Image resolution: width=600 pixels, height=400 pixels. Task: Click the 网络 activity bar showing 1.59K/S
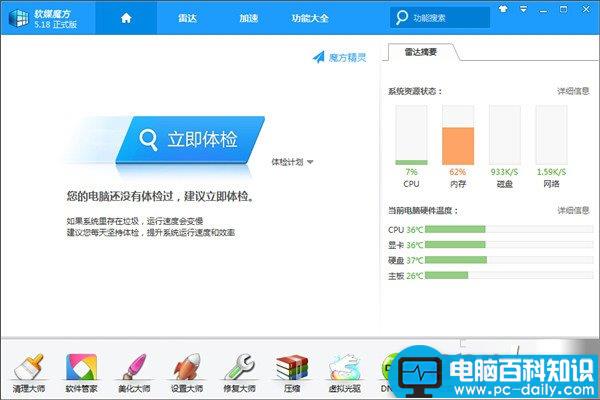pyautogui.click(x=551, y=135)
